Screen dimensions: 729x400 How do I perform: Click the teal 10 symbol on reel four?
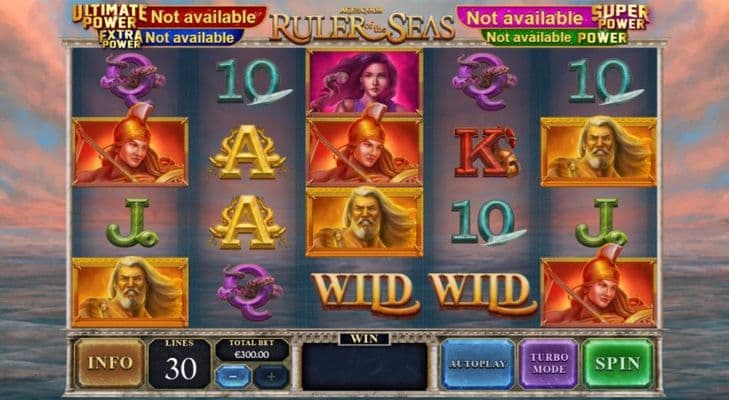pyautogui.click(x=486, y=222)
